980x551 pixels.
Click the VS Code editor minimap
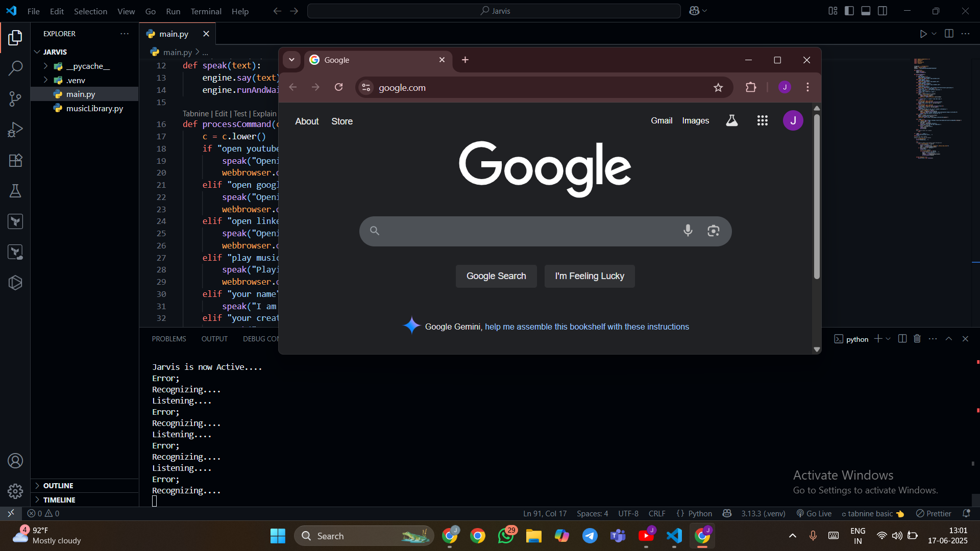point(938,108)
